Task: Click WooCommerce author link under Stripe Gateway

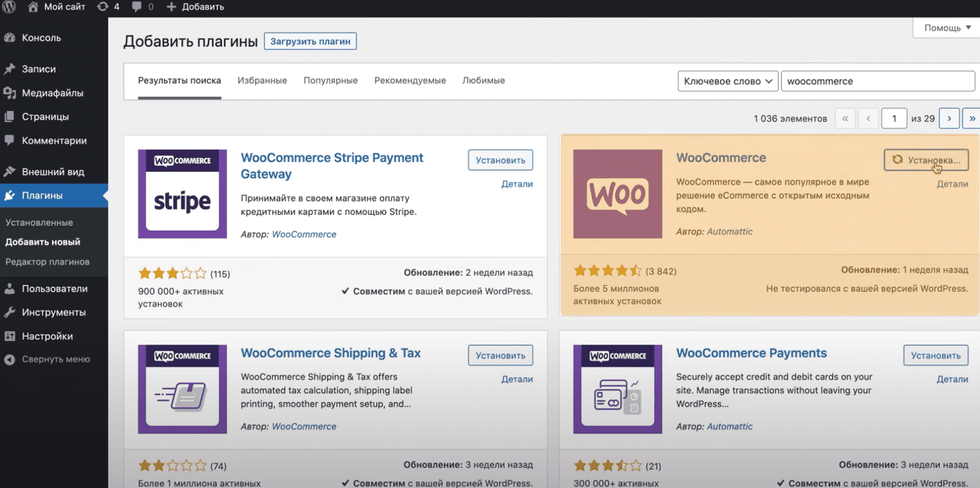Action: click(x=304, y=234)
